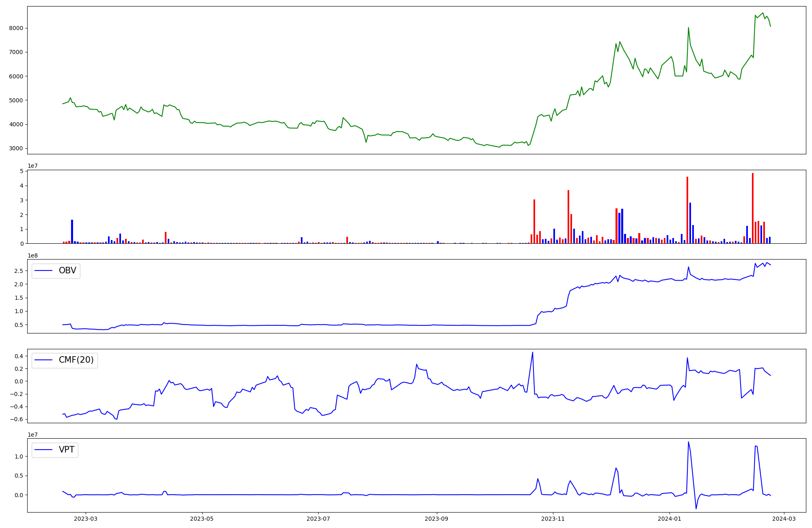This screenshot has width=812, height=528.
Task: Click the 2023-05 date tick label
Action: pos(202,519)
